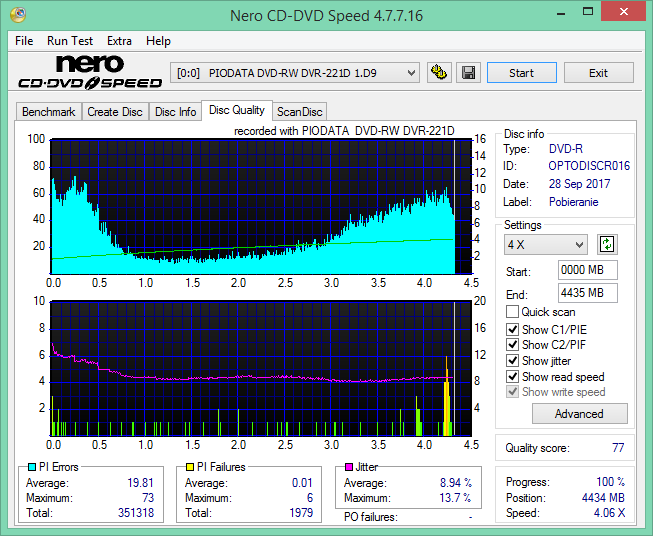Open the 4 X speed dropdown
653x536 pixels.
pos(546,244)
